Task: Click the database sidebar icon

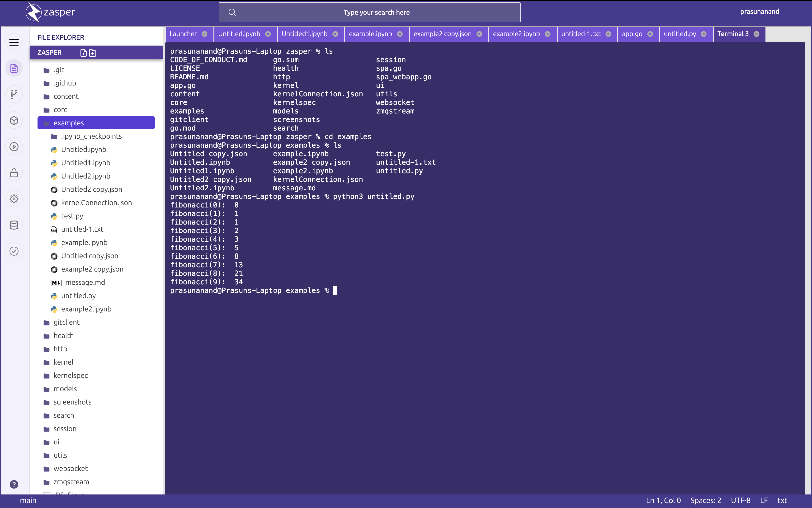Action: [14, 225]
